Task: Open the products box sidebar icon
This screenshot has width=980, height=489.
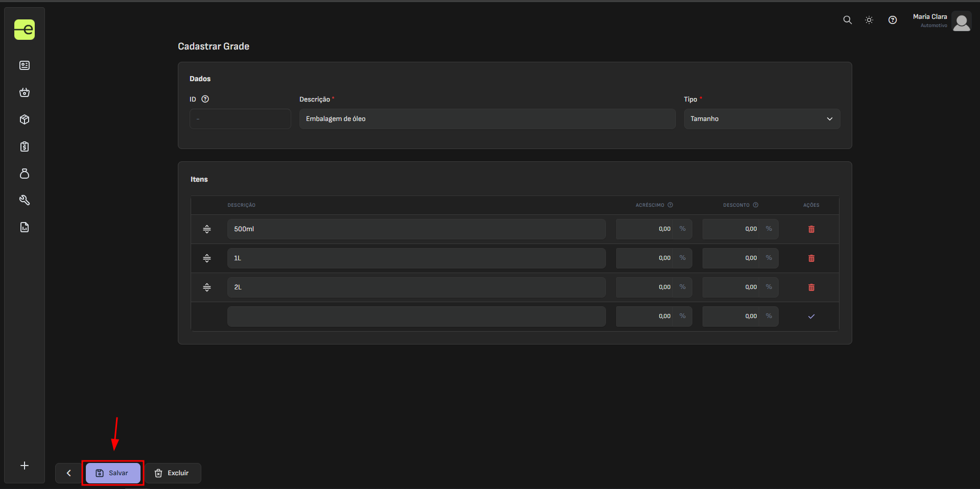Action: pos(25,119)
